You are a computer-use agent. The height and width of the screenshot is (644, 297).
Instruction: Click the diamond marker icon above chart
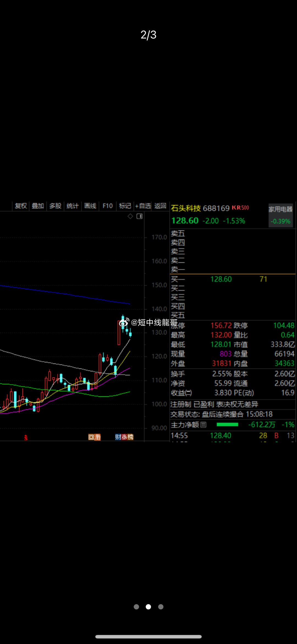coord(130,216)
